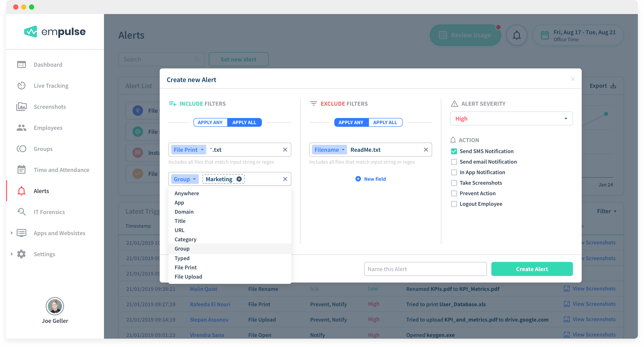This screenshot has width=644, height=347.
Task: Enable the Take Screenshots checkbox
Action: click(454, 183)
